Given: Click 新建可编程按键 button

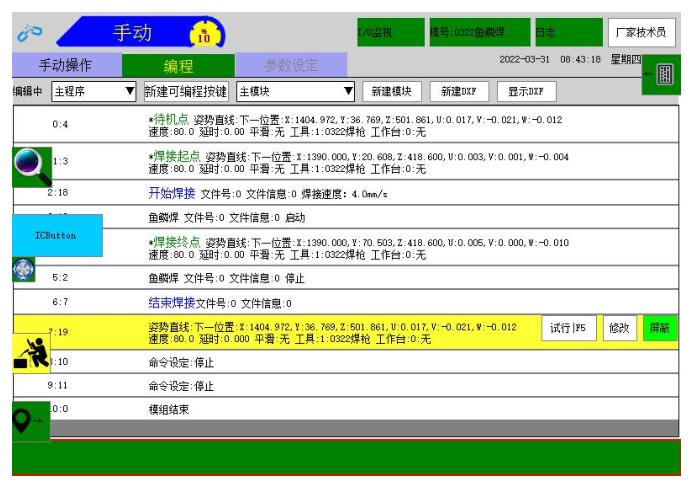Looking at the screenshot, I should [186, 91].
